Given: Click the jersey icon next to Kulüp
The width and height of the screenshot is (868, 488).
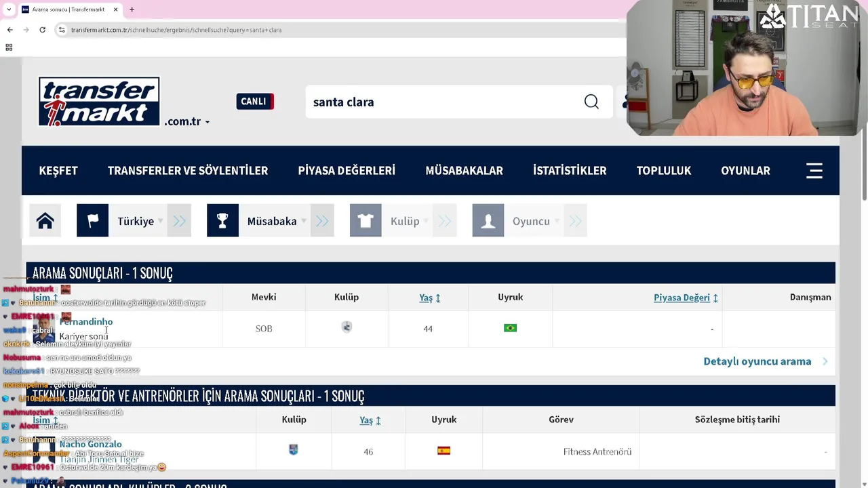Looking at the screenshot, I should coord(366,221).
